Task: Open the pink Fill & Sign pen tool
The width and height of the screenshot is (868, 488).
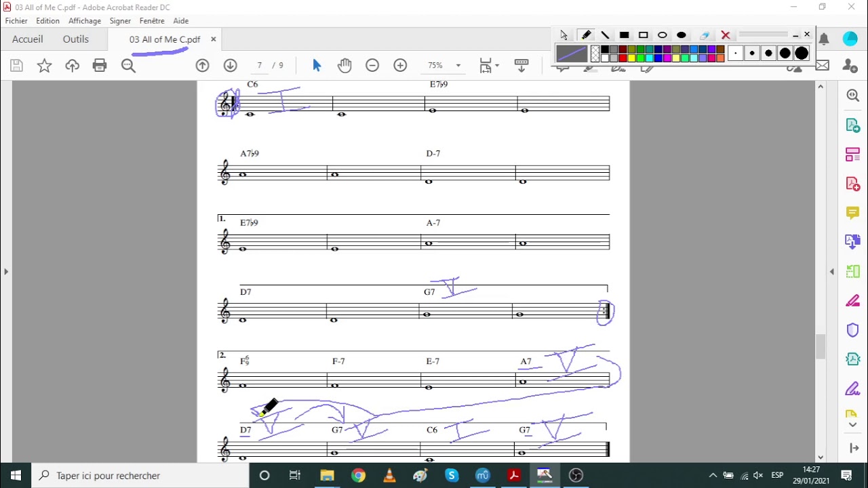Action: pos(852,301)
